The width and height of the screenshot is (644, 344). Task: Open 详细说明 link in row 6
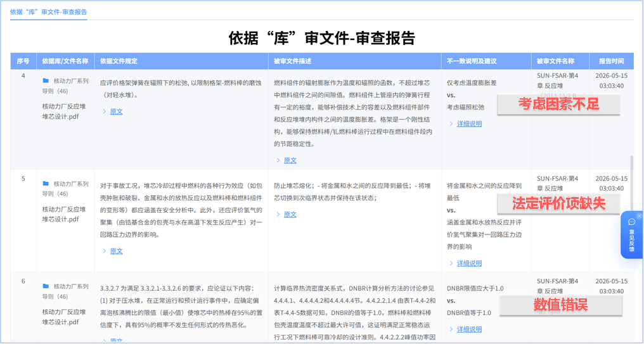pos(470,329)
